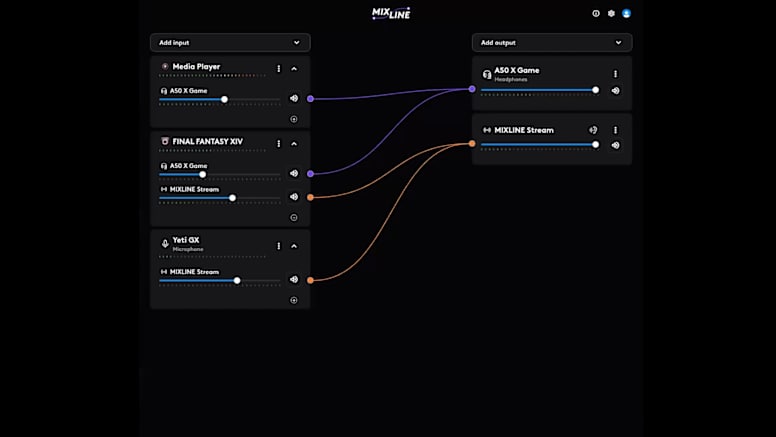Open Media Player three-dot options menu
Screen dimensions: 776x437
click(279, 69)
